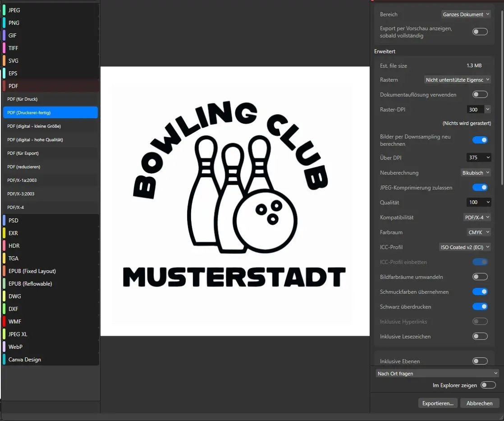The height and width of the screenshot is (421, 504).
Task: Click the Raster-DPI value field 300
Action: pyautogui.click(x=476, y=109)
